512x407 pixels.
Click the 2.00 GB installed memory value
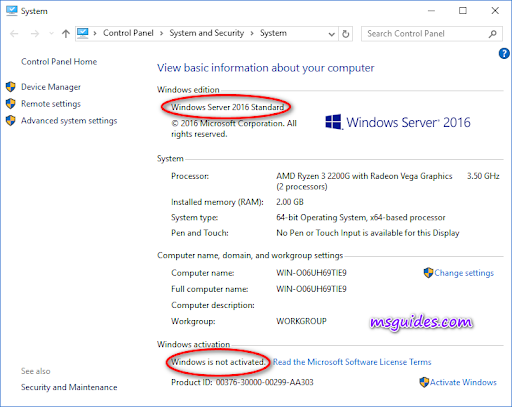[290, 202]
